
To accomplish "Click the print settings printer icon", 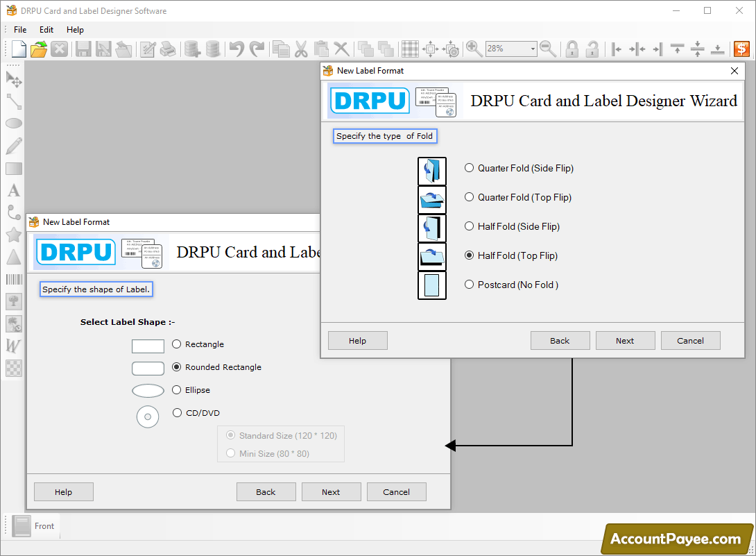I will point(167,49).
